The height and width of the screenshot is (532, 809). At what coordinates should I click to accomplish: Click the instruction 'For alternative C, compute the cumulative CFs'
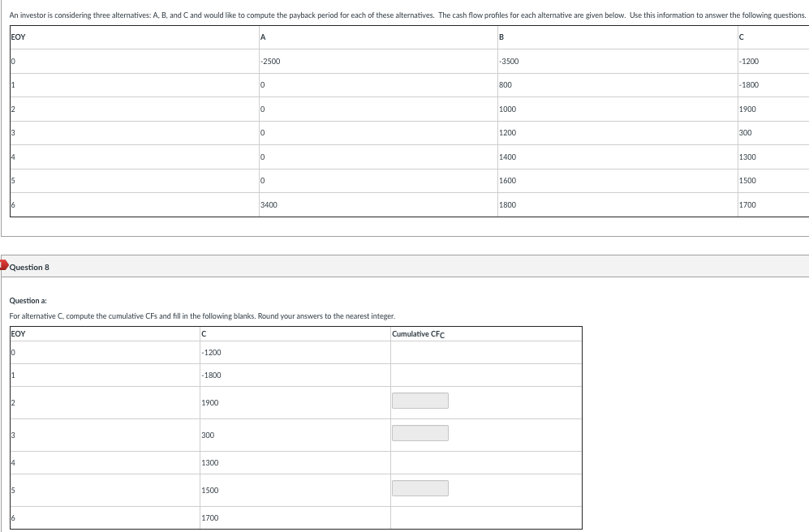(x=202, y=316)
